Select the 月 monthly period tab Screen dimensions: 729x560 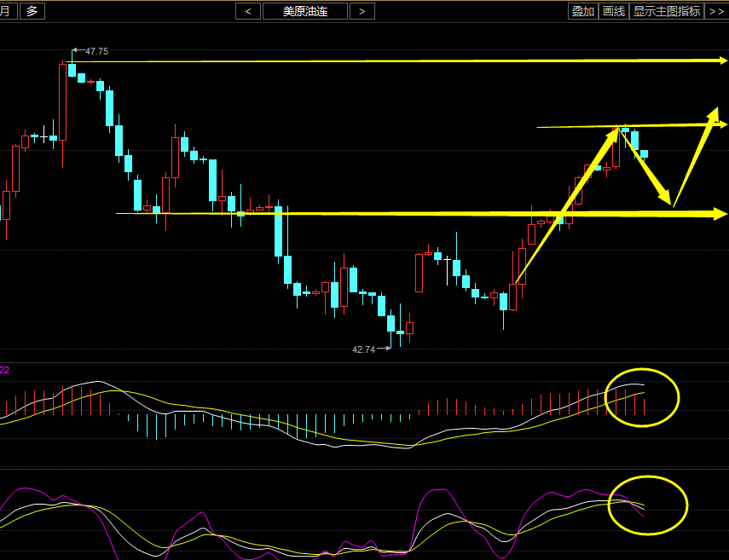[6, 11]
